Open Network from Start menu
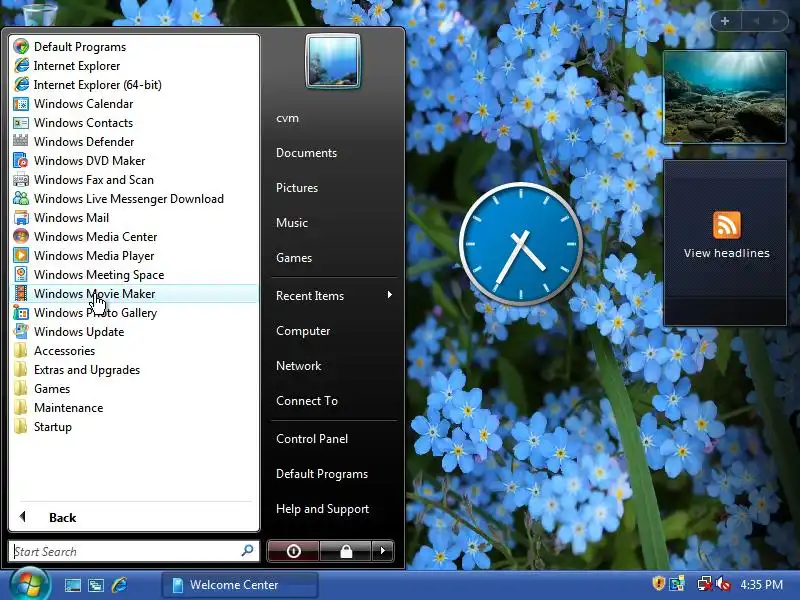This screenshot has width=800, height=600. 298,366
